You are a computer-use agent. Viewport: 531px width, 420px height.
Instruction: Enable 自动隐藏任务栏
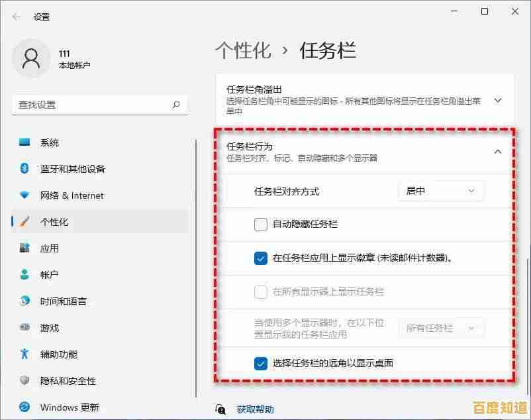click(x=261, y=224)
